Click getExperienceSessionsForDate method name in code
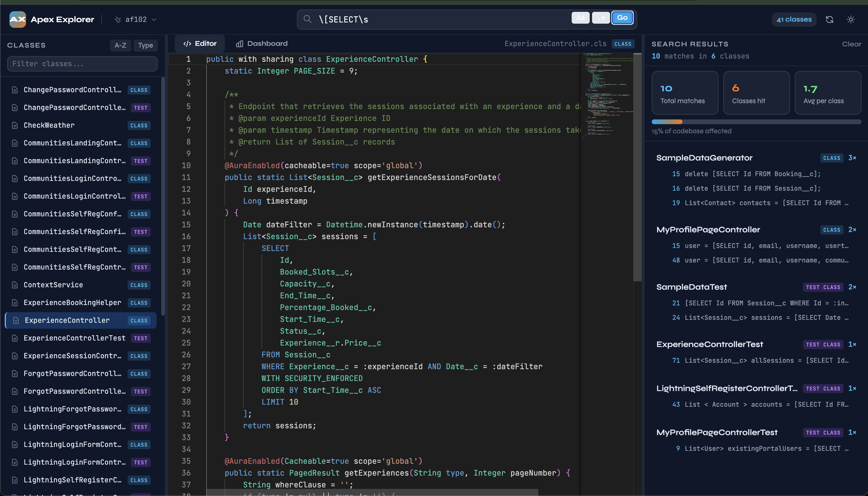This screenshot has height=496, width=868. pos(432,177)
